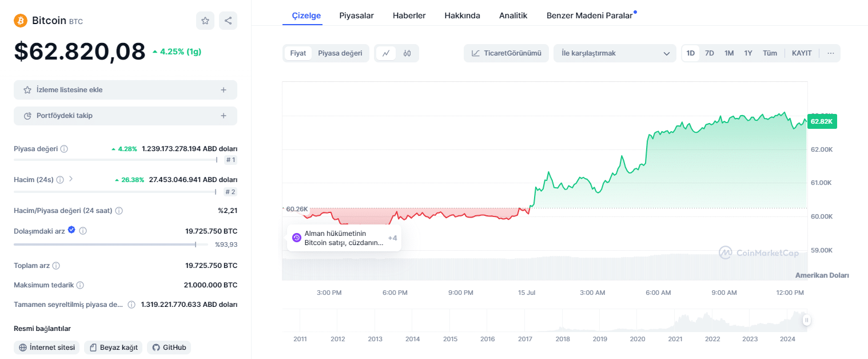Click the purple news event icon on chart

297,238
